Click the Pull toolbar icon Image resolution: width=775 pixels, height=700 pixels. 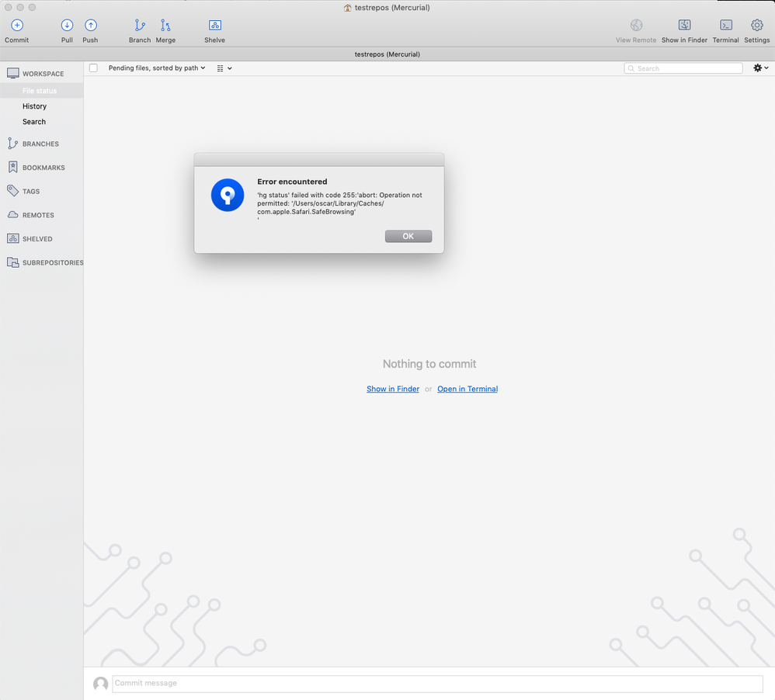click(67, 25)
